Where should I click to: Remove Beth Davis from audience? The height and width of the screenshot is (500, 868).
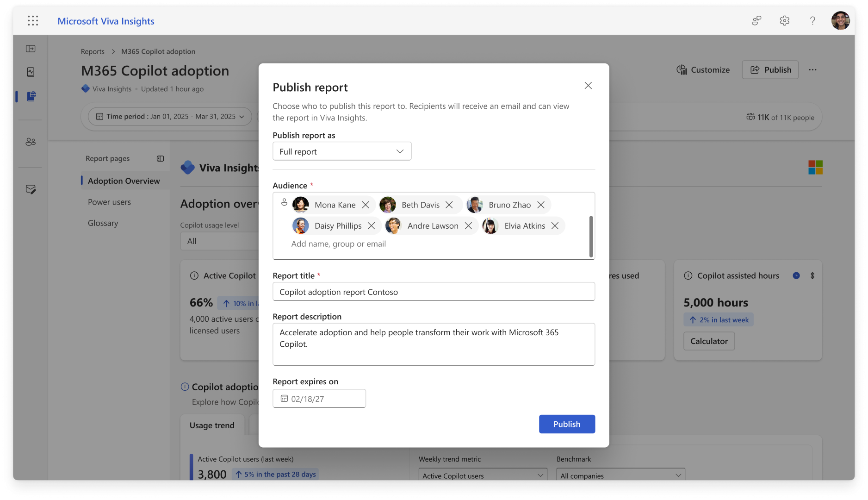pos(449,205)
